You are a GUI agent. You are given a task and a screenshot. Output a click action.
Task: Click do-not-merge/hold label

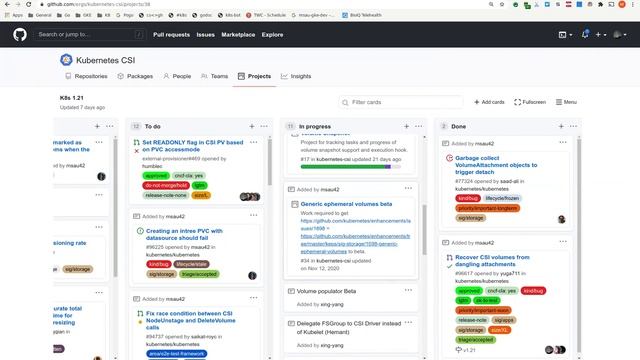coord(166,185)
